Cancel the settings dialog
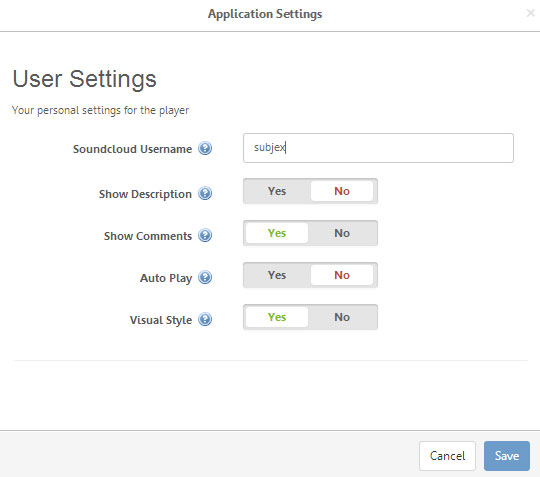Viewport: 540px width, 477px height. pyautogui.click(x=447, y=456)
